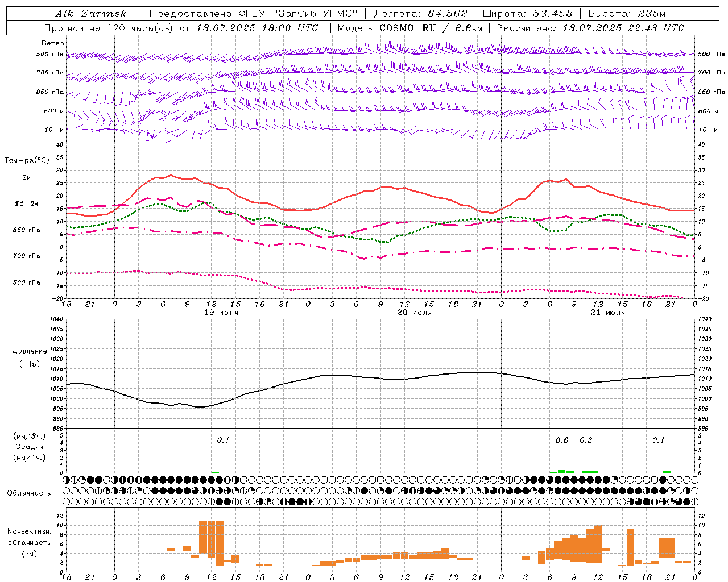Click the (гПа) pressure unit label
The image size is (728, 582).
30,364
